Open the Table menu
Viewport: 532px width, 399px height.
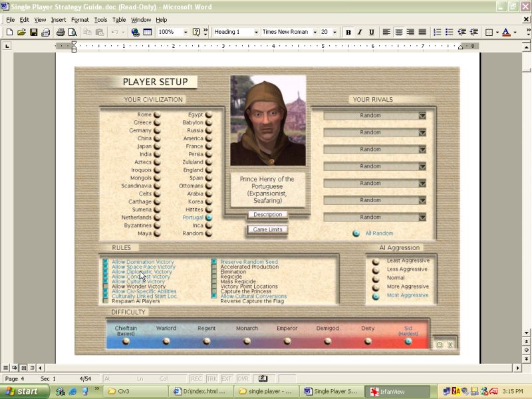point(119,20)
